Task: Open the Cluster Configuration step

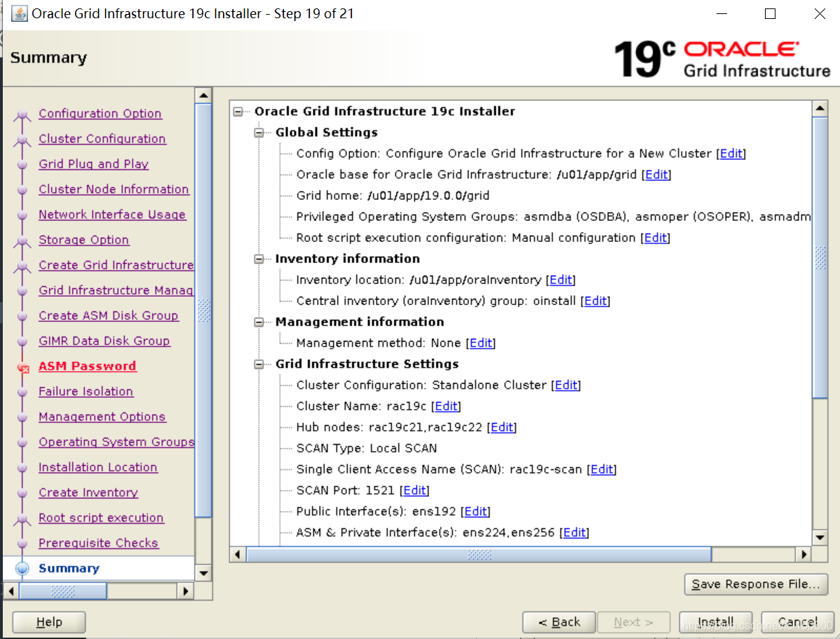Action: [x=102, y=139]
